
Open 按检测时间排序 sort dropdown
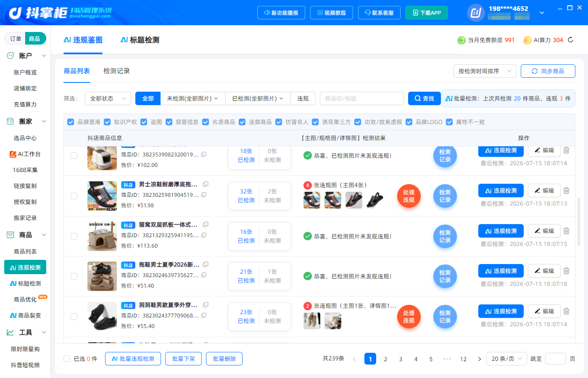point(485,71)
